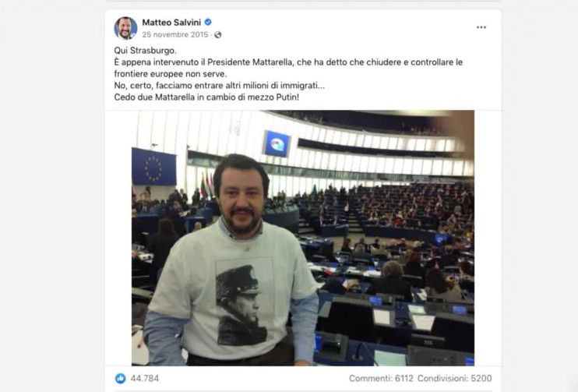Click the line mentioning Presidente Mattarella

click(288, 62)
